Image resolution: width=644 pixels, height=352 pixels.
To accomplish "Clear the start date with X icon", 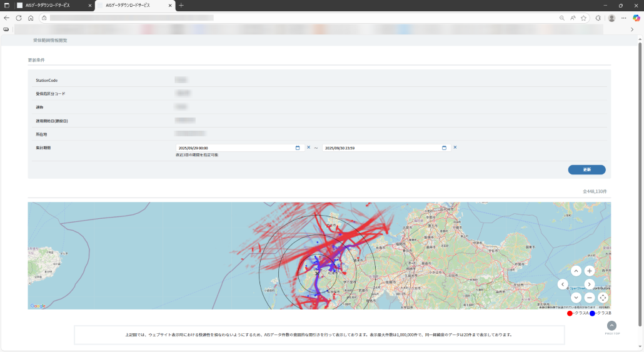I will click(x=308, y=148).
